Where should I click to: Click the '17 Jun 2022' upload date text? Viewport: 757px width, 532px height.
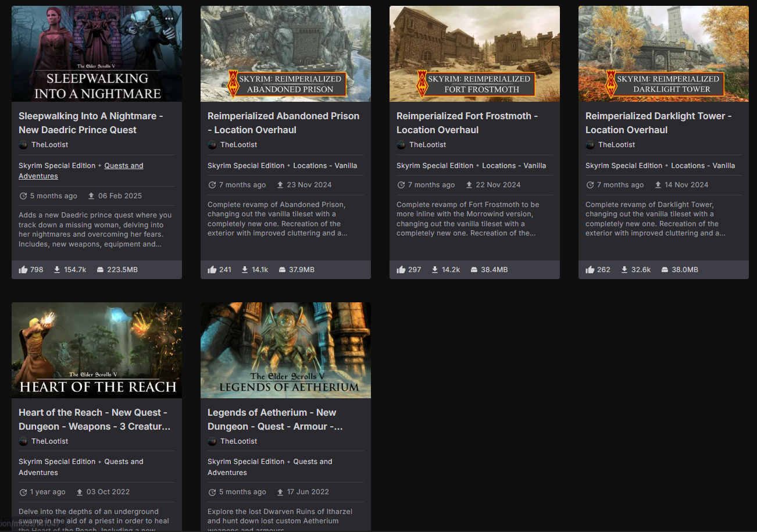point(309,492)
